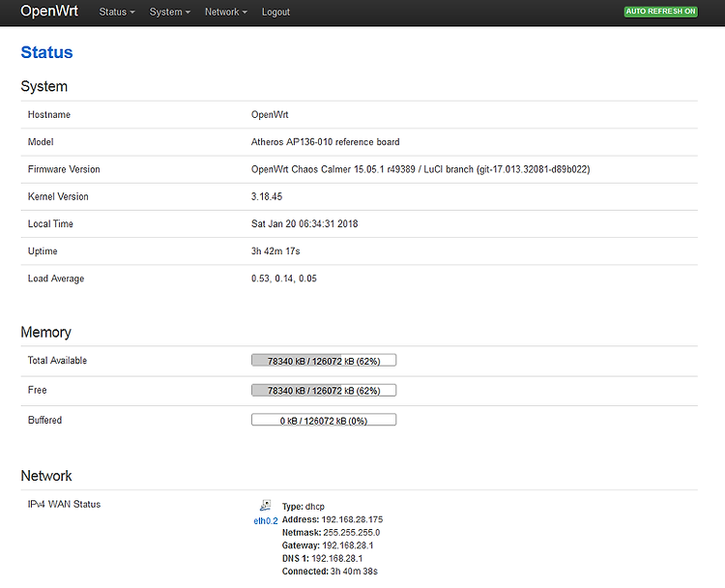Select the Status page heading
Screen dimensions: 725x588
pos(46,52)
